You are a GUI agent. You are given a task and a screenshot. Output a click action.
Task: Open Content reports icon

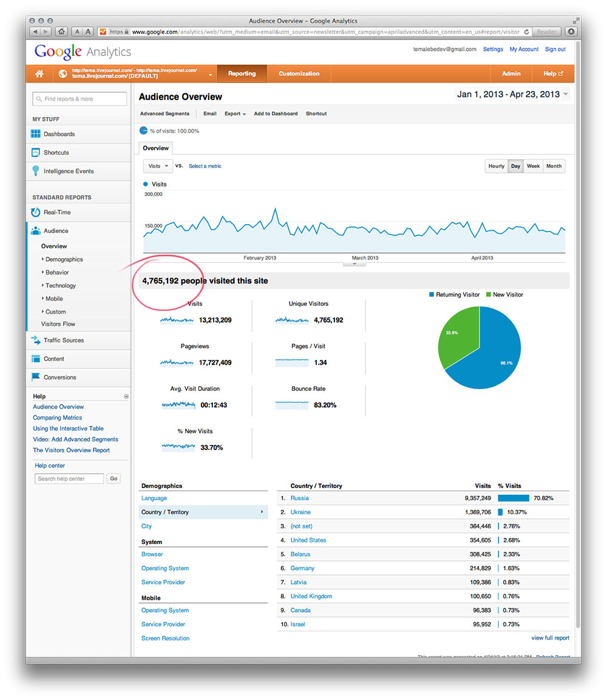(36, 359)
